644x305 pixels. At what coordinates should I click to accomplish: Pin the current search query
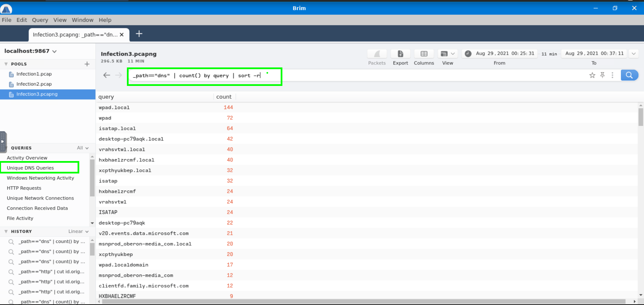click(602, 75)
